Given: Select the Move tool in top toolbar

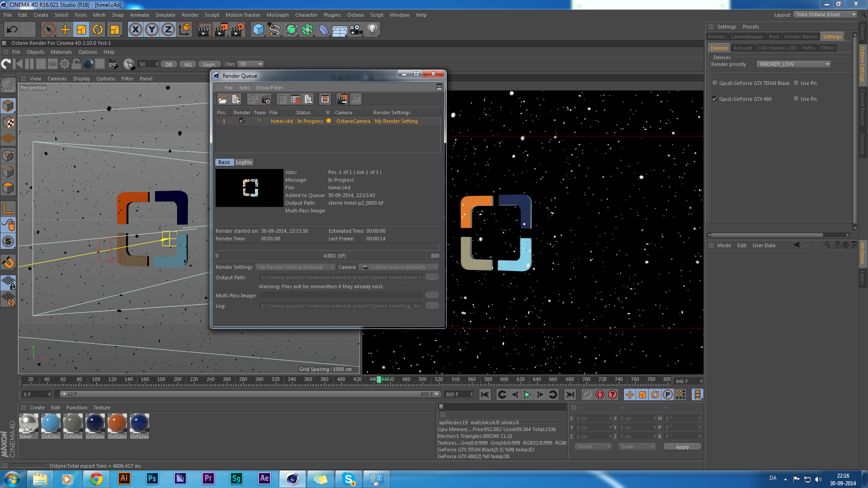Looking at the screenshot, I should point(65,30).
